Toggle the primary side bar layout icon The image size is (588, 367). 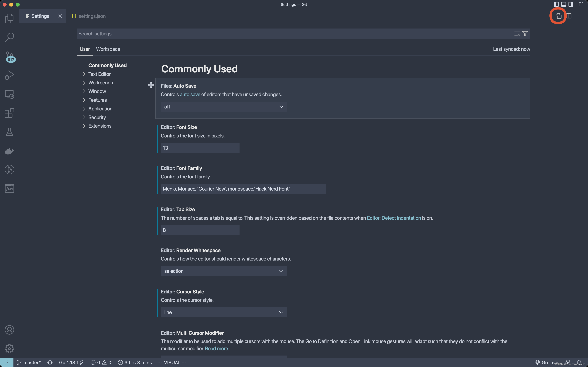(x=556, y=4)
